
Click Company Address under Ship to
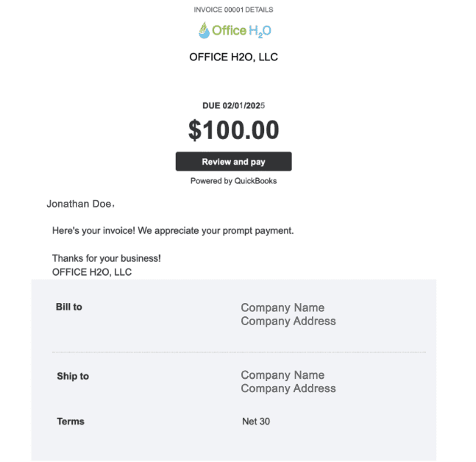pos(288,388)
